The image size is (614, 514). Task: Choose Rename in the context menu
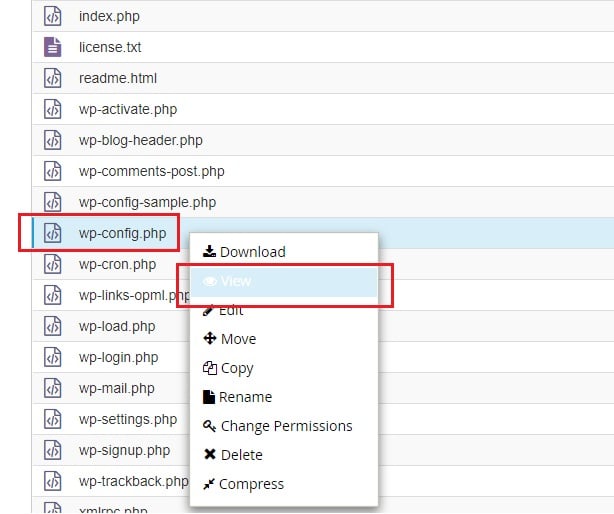click(245, 397)
